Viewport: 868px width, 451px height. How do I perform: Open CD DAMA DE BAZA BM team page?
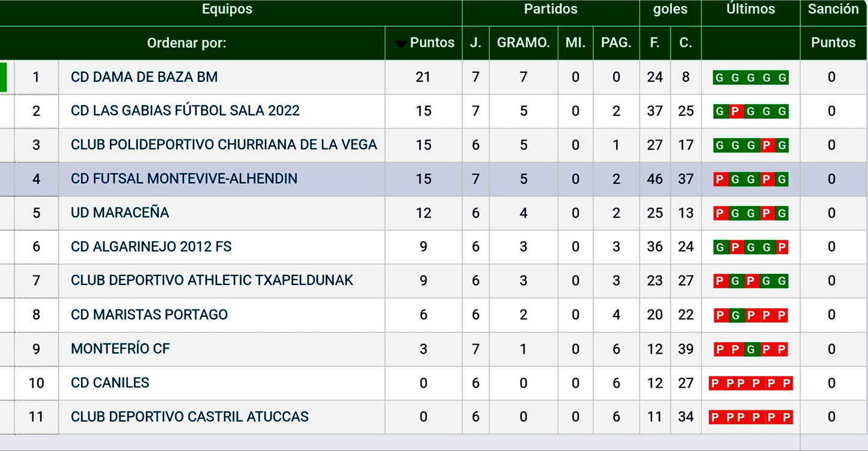pyautogui.click(x=144, y=77)
